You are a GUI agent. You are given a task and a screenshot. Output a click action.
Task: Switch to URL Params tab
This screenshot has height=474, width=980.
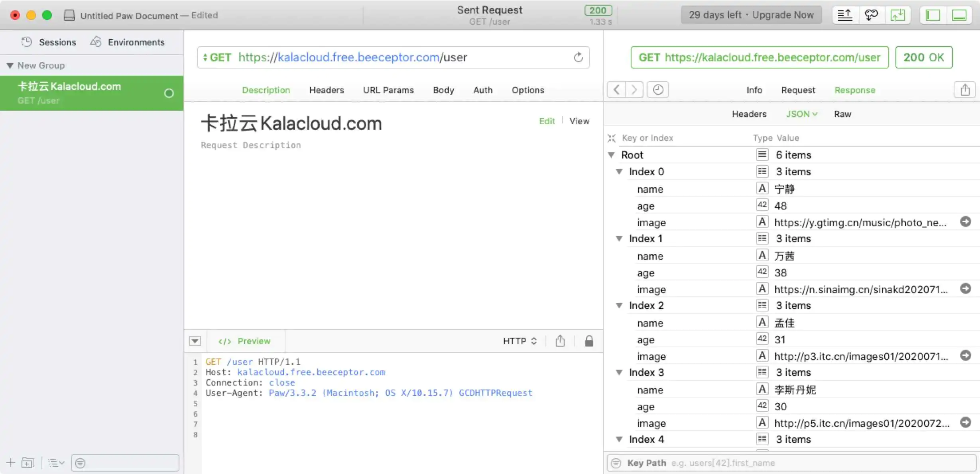point(388,90)
